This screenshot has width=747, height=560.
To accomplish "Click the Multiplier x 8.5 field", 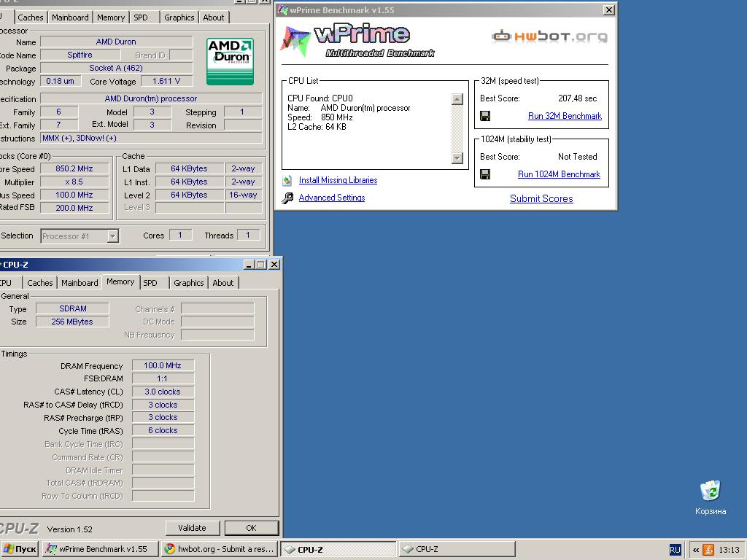I will [74, 182].
